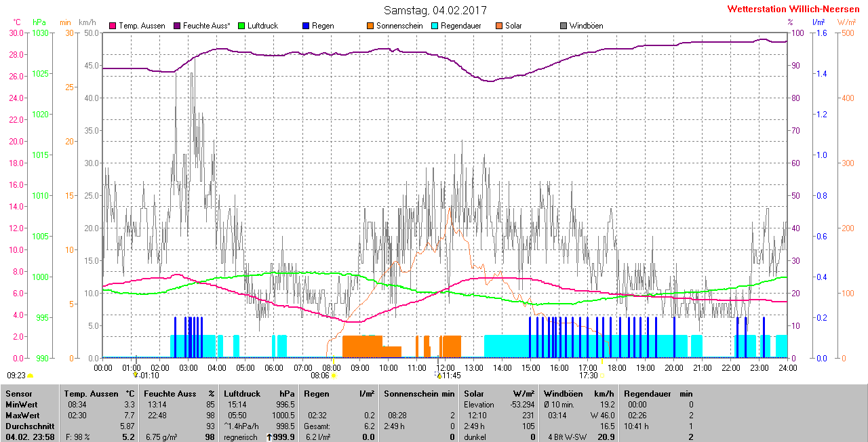Click the '4 Bft W-SW' wind reading
868x442 pixels.
click(567, 437)
